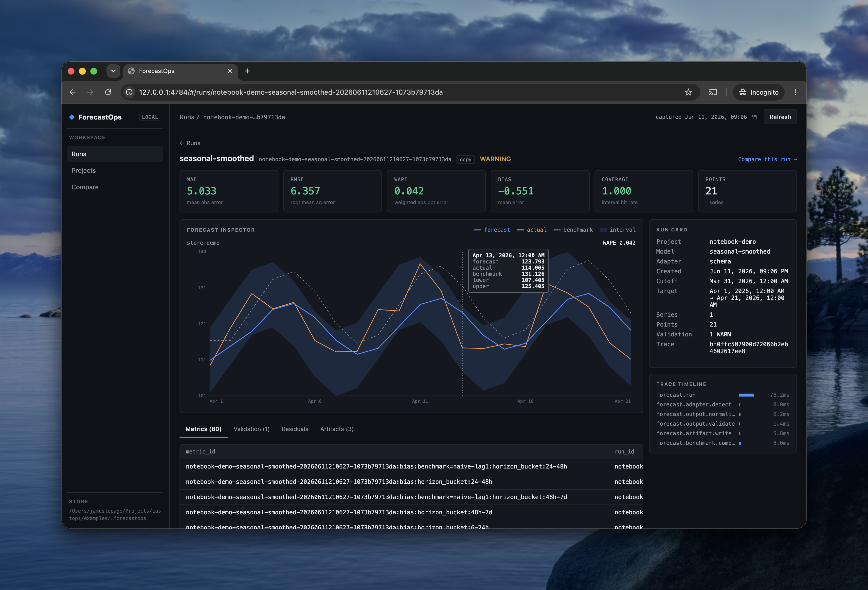
Task: Bookmark this page with the star icon
Action: 688,92
